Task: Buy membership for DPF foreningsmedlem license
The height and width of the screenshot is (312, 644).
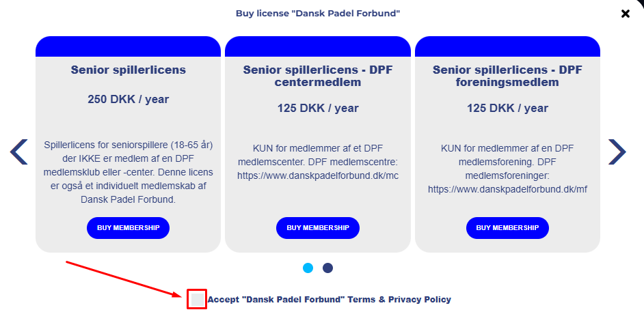Action: tap(507, 228)
